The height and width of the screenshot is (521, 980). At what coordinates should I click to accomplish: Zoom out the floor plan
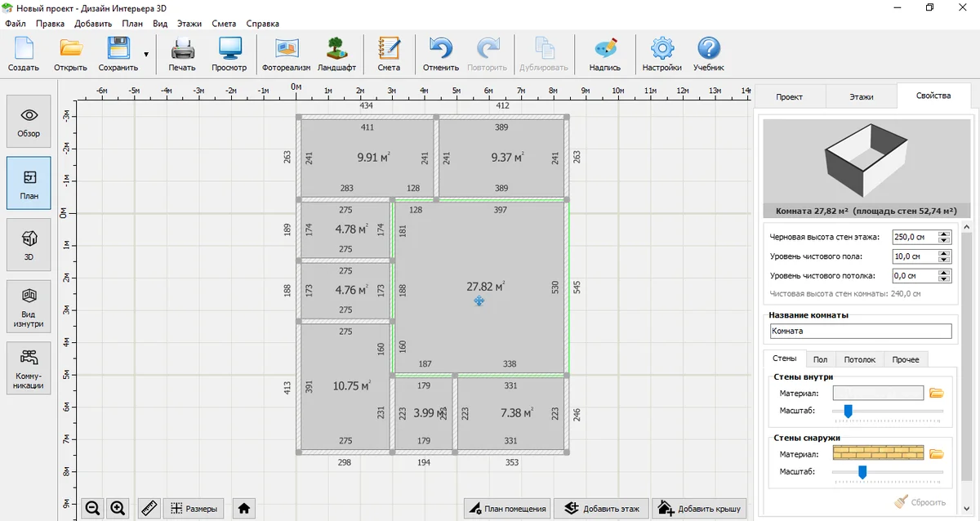[x=92, y=508]
